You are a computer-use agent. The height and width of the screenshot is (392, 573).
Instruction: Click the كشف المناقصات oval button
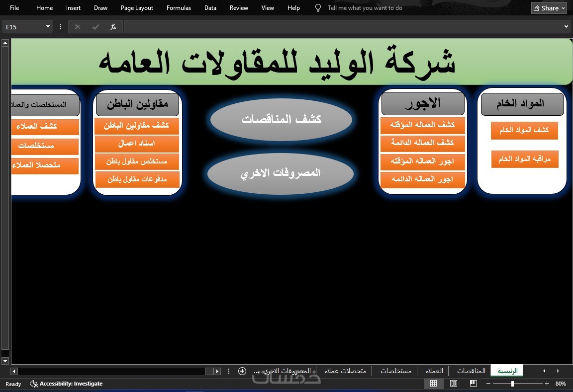tap(282, 119)
